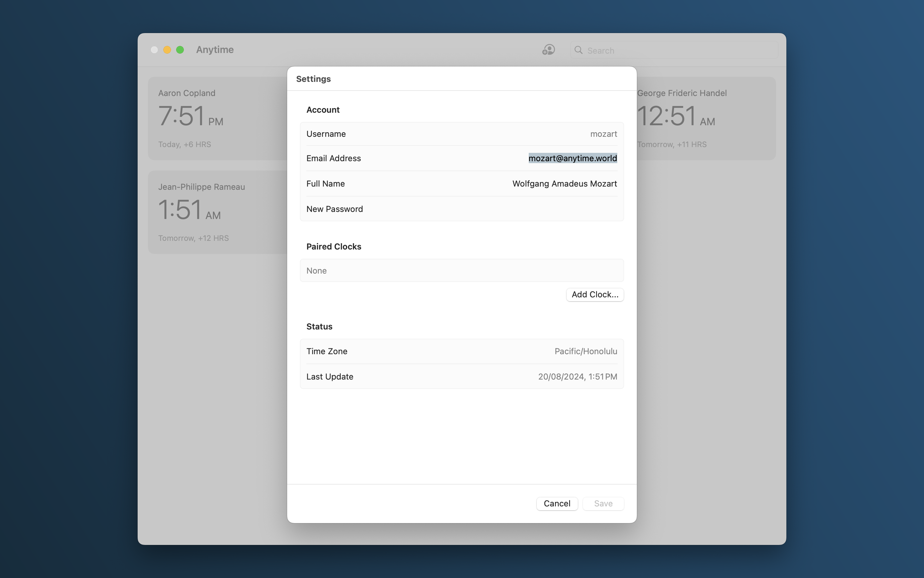
Task: Focus the New Password field
Action: [x=462, y=209]
